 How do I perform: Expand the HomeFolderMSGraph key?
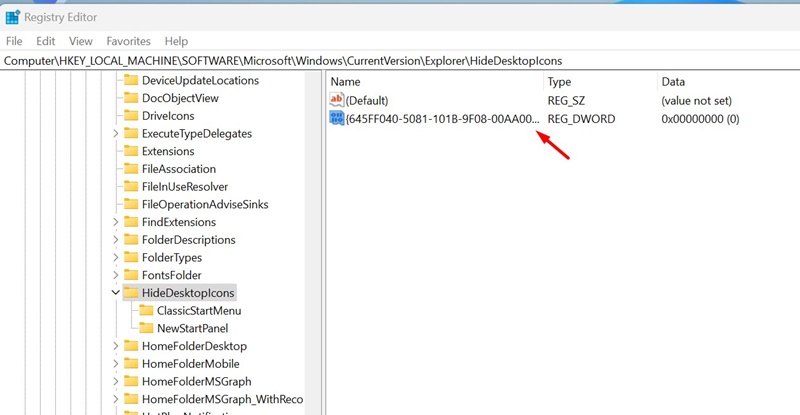click(115, 381)
